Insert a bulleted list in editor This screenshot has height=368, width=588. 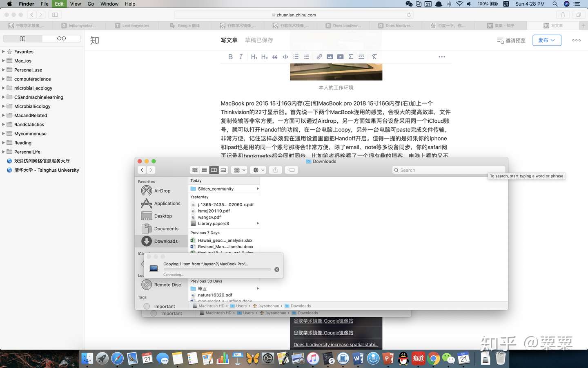coord(306,57)
